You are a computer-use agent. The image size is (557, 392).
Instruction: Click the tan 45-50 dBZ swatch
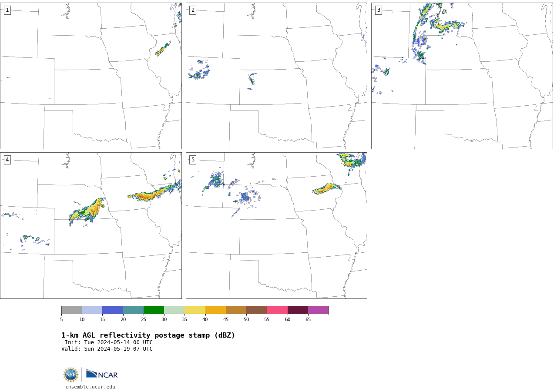tap(236, 310)
